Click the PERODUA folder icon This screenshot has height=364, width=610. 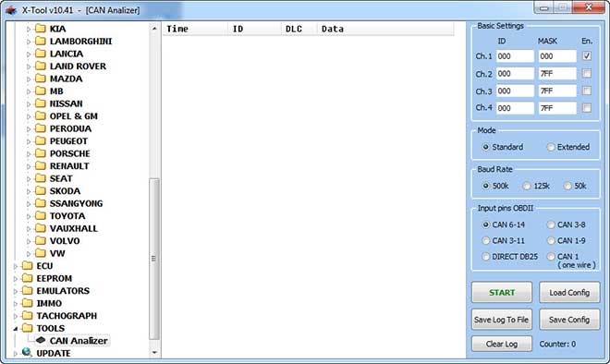41,127
